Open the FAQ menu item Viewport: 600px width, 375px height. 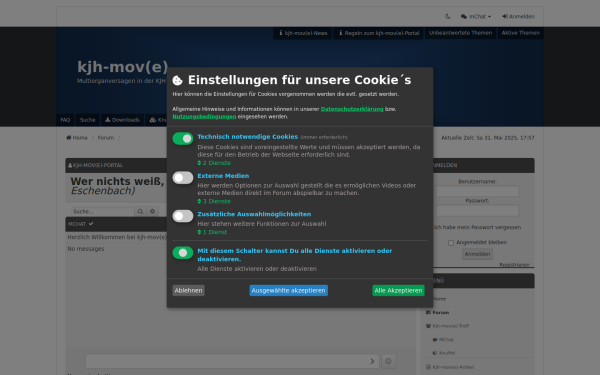[x=65, y=120]
